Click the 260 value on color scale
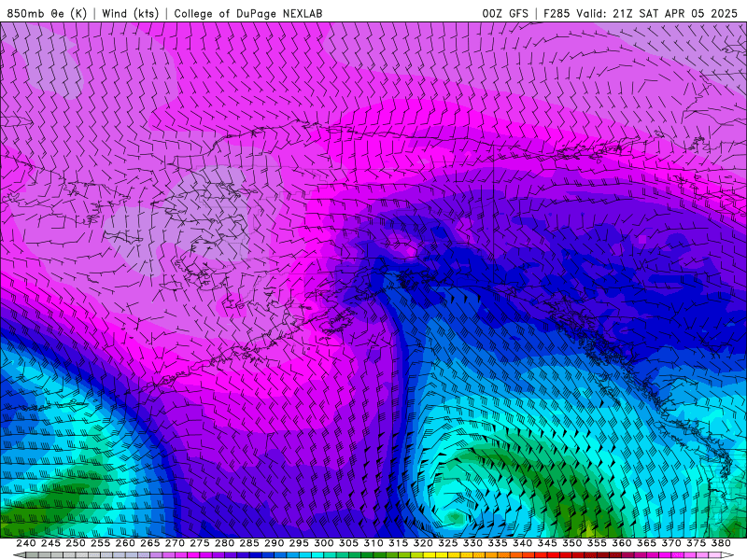The image size is (747, 560). point(125,543)
